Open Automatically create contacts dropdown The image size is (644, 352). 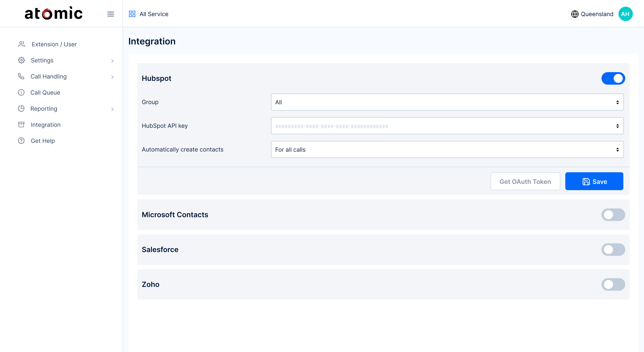coord(447,150)
